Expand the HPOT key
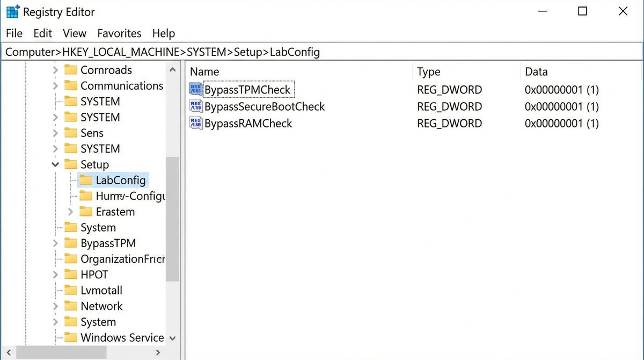 coord(55,275)
